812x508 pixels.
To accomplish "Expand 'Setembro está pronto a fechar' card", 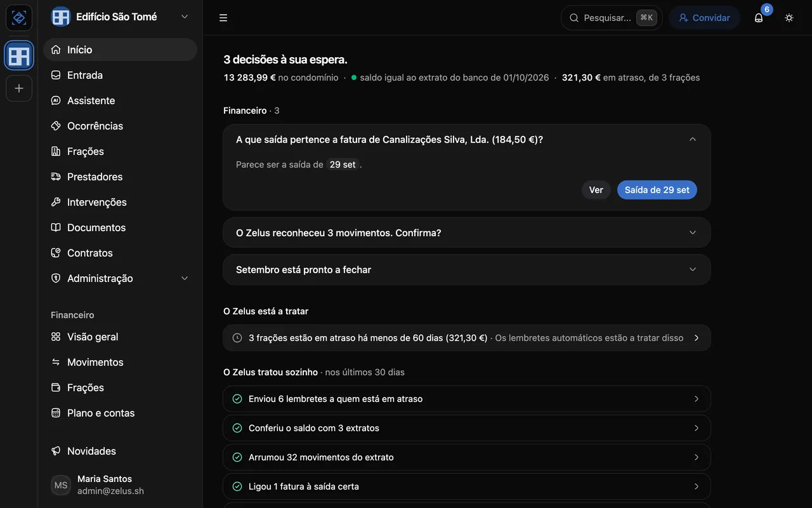I will coord(467,269).
